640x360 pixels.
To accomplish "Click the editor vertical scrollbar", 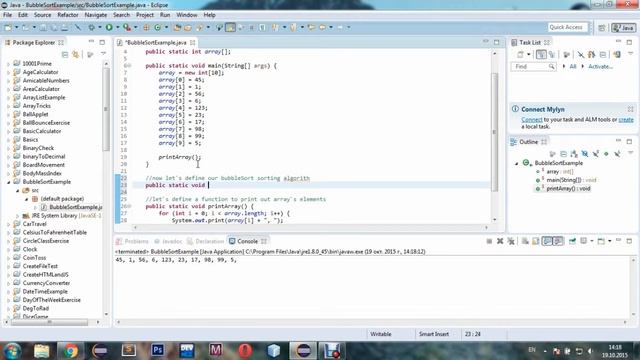I will 494,135.
